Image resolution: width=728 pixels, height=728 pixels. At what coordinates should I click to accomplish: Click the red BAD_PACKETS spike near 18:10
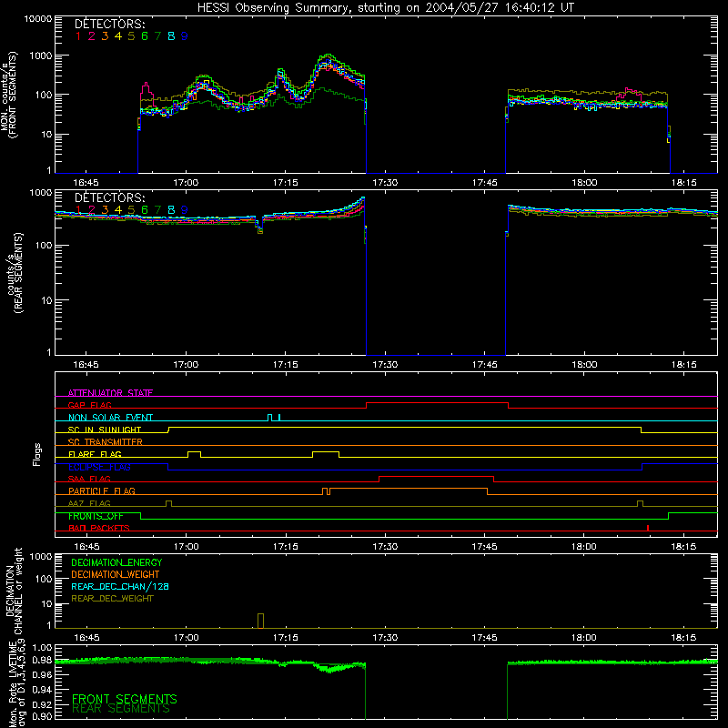[x=648, y=528]
